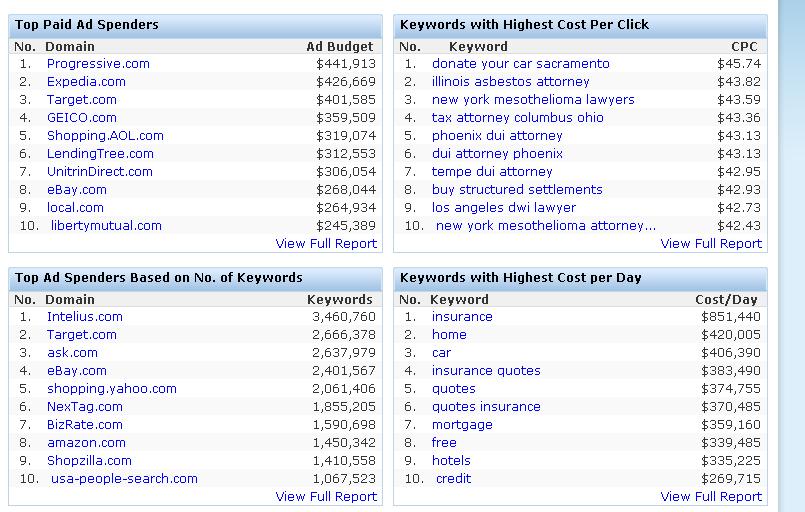
Task: Click the BizRate.com link
Action: click(85, 425)
